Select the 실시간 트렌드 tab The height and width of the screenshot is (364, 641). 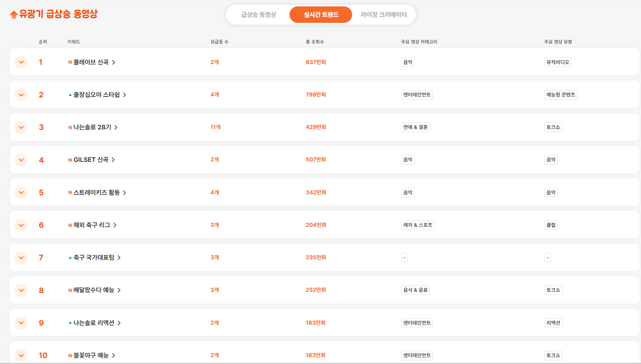[321, 15]
